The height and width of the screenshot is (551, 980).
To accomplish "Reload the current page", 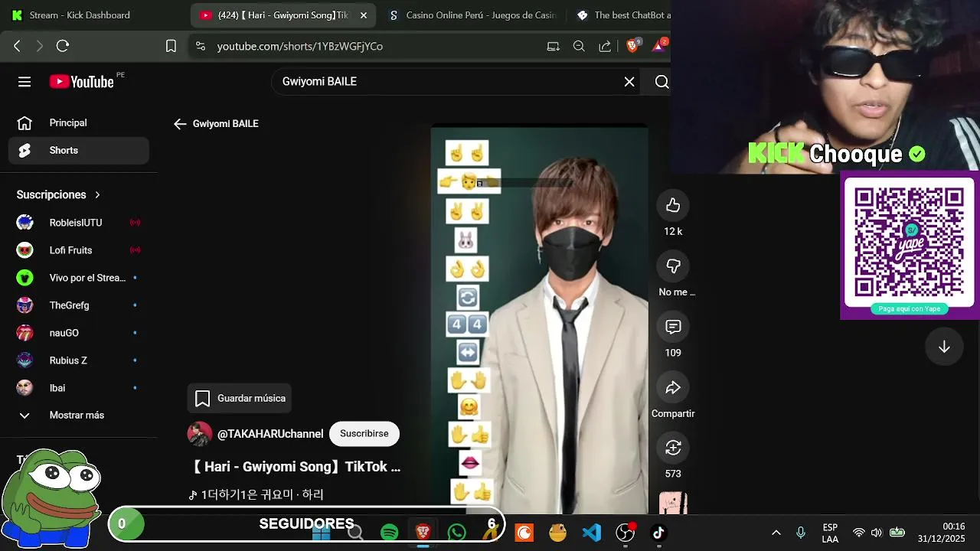I will tap(63, 46).
